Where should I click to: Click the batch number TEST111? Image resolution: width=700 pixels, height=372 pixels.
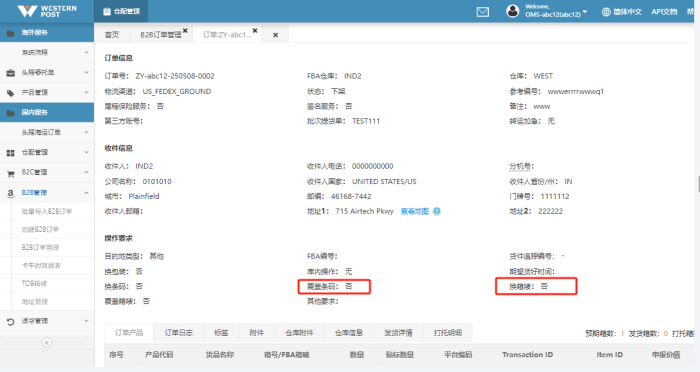point(366,121)
